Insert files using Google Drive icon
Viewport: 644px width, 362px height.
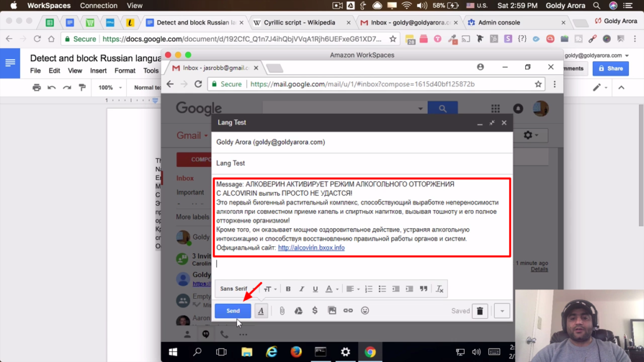tap(299, 311)
